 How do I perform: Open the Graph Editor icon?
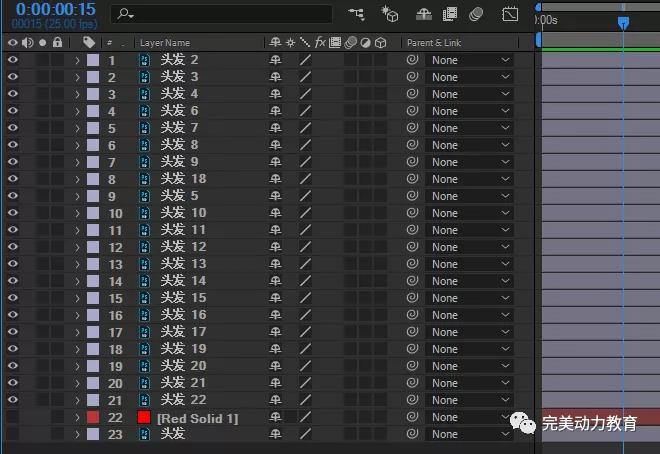510,14
